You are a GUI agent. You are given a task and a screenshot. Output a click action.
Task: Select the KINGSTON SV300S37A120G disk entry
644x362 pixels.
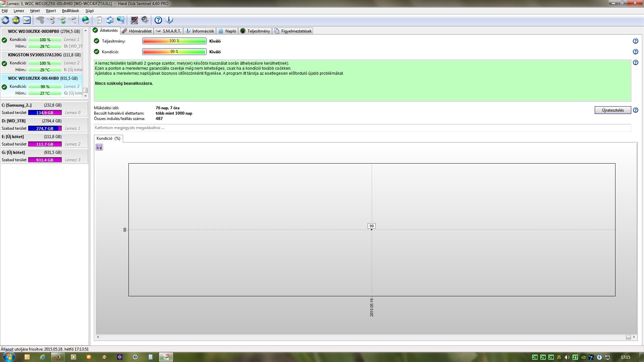click(42, 62)
